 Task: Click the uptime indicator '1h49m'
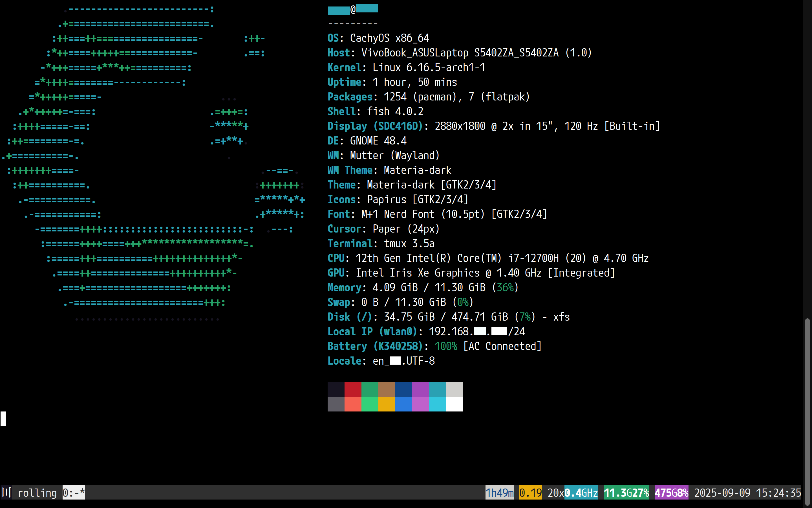tap(499, 492)
